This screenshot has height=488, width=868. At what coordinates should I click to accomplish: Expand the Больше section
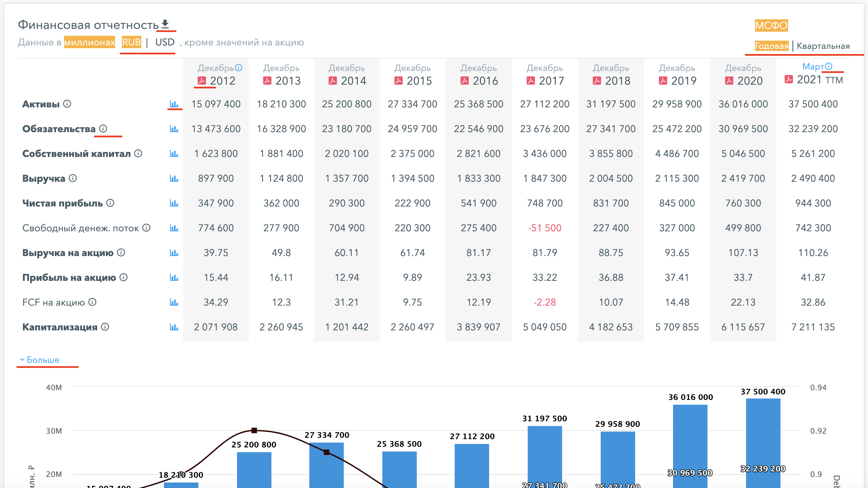tap(40, 360)
